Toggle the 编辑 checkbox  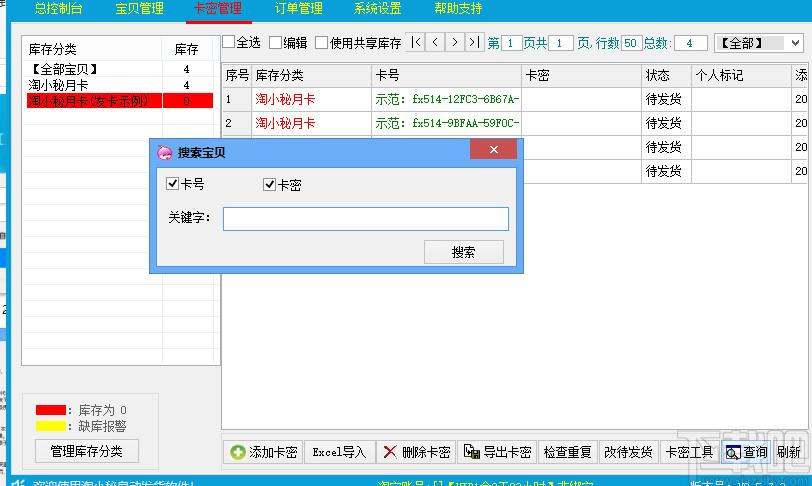[x=276, y=42]
